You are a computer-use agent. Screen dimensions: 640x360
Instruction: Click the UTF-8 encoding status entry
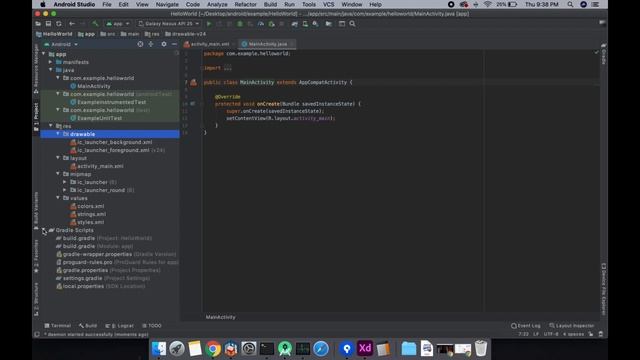pos(551,334)
